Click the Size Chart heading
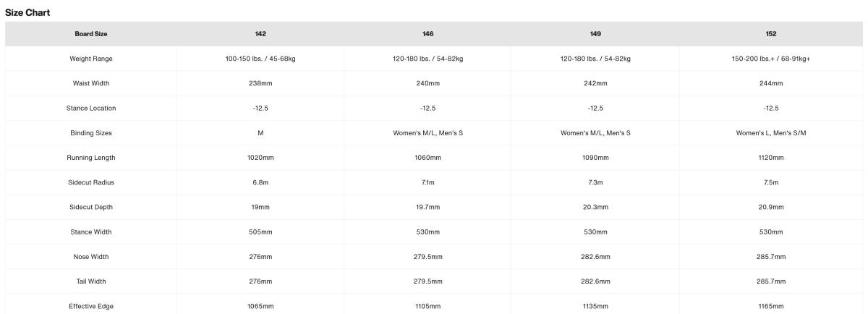 27,13
